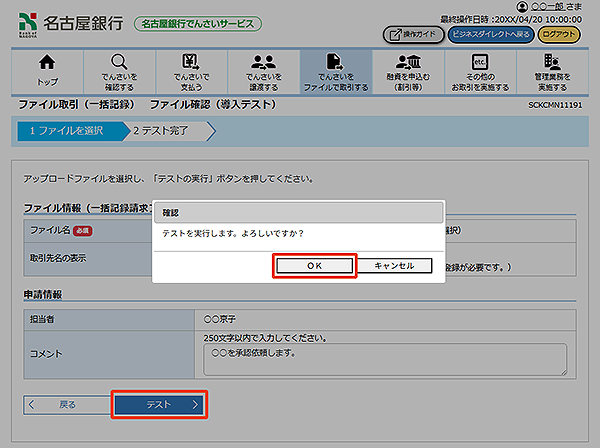Click the user profile icon beside ○○一郎
Image resolution: width=600 pixels, height=448 pixels.
pyautogui.click(x=522, y=7)
